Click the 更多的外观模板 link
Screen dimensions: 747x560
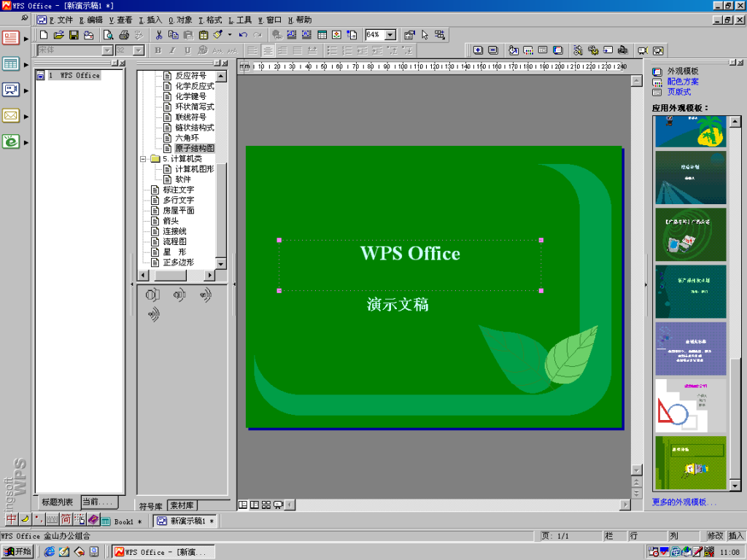click(684, 502)
